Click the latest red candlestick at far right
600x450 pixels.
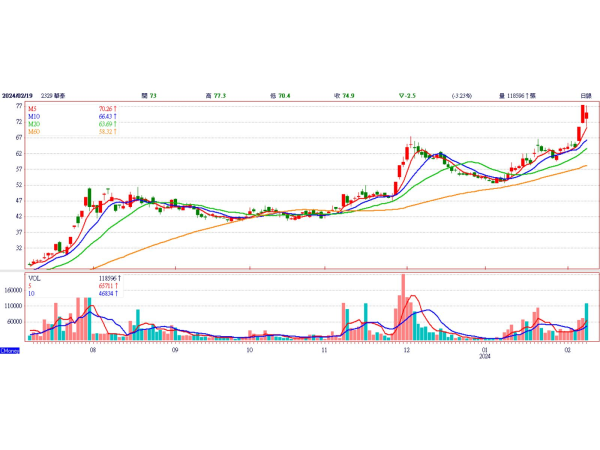click(586, 117)
